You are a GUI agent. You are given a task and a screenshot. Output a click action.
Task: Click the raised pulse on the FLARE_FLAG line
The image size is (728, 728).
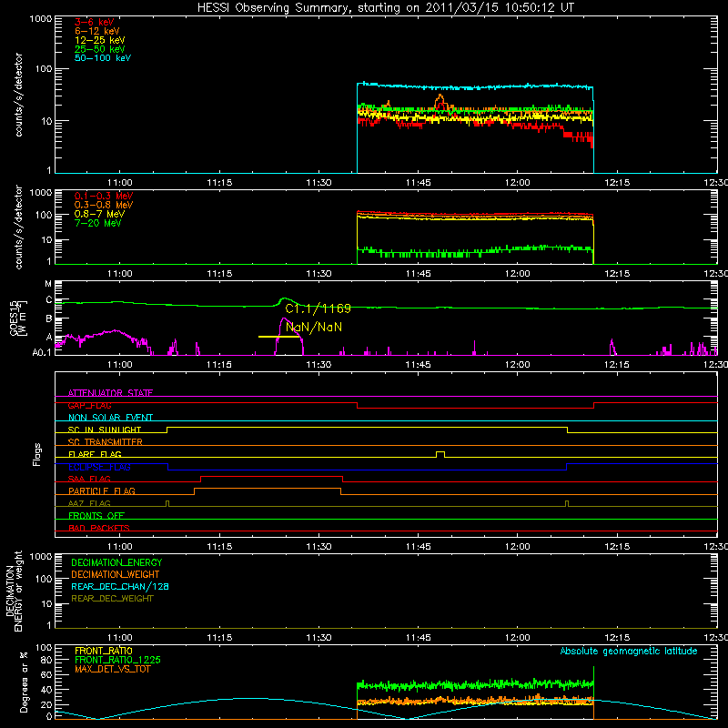440,454
